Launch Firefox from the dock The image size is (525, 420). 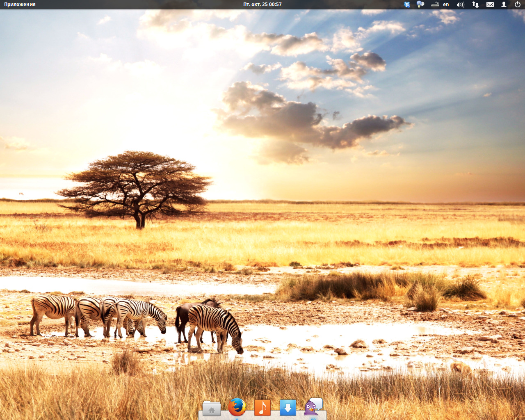[237, 407]
